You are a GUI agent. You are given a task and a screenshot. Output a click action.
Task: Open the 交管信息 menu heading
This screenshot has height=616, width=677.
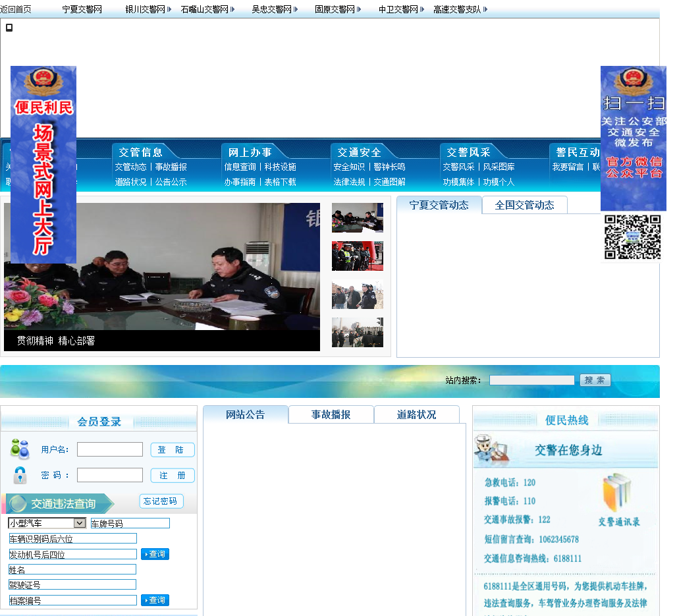click(141, 152)
